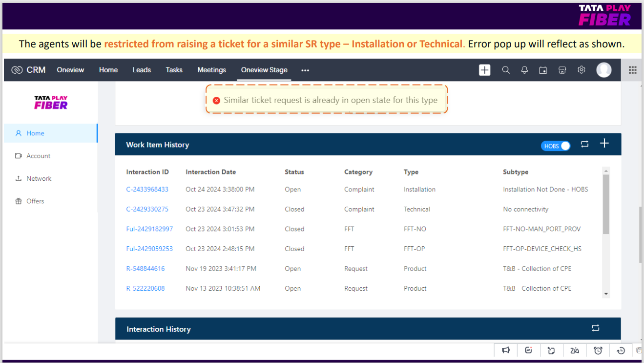Click the Installation Not Done - HOBS subtype
644x363 pixels.
pos(545,189)
